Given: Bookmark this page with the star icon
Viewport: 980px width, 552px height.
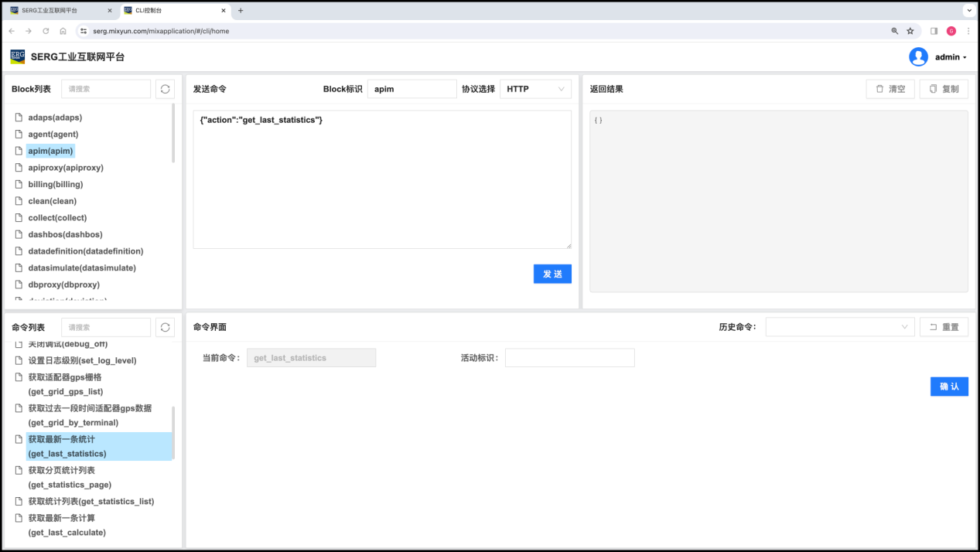Looking at the screenshot, I should (x=910, y=31).
